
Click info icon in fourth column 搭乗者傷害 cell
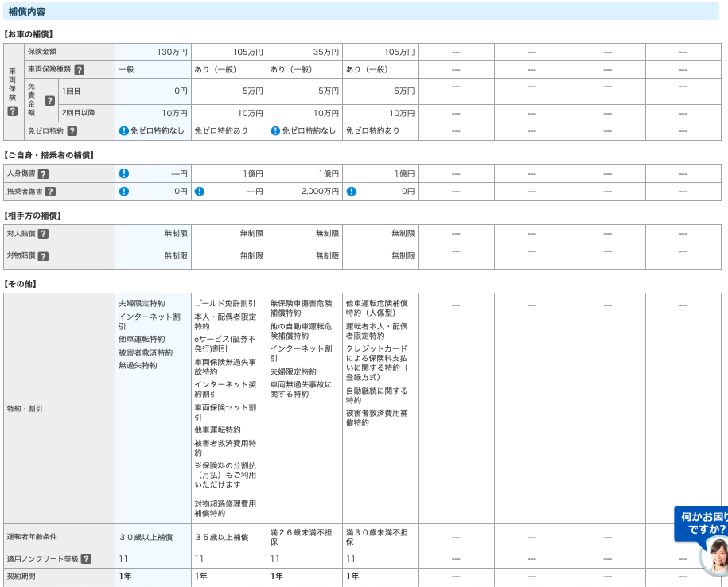tap(351, 192)
